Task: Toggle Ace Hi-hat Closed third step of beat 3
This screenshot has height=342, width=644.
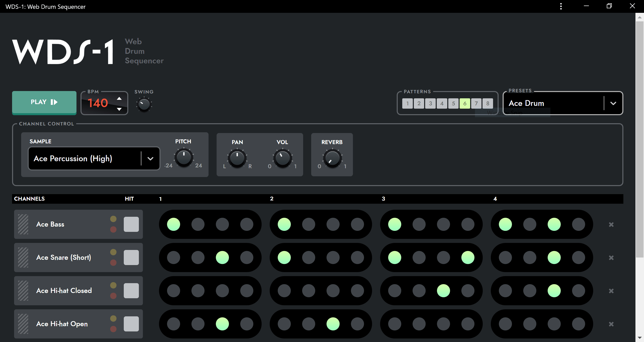Action: click(444, 291)
